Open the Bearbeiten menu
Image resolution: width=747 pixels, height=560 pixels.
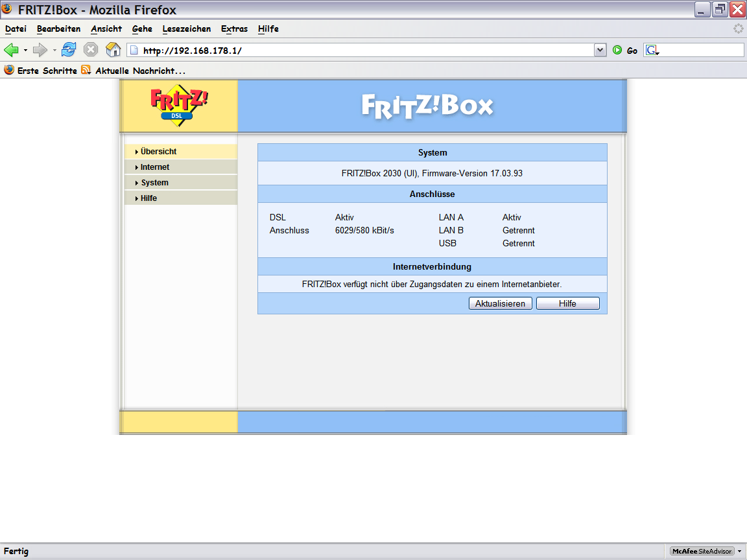click(x=58, y=29)
